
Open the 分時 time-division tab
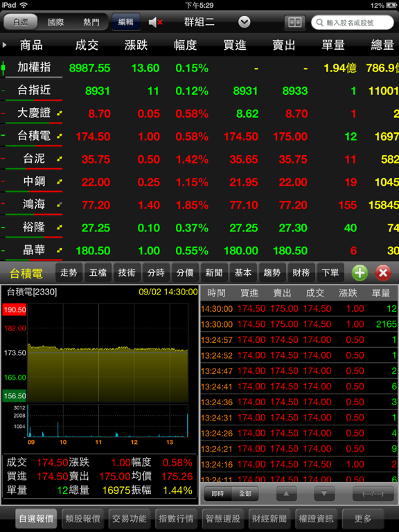coord(156,272)
